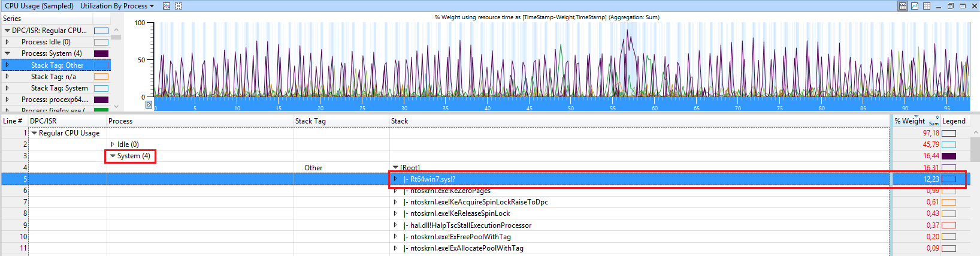The width and height of the screenshot is (980, 256).
Task: Switch to graph only display
Action: [x=915, y=6]
